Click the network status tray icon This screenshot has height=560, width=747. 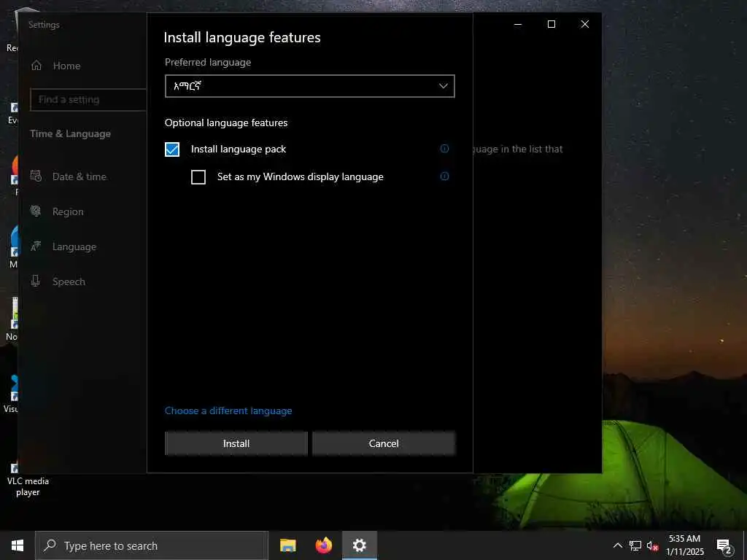(x=635, y=545)
